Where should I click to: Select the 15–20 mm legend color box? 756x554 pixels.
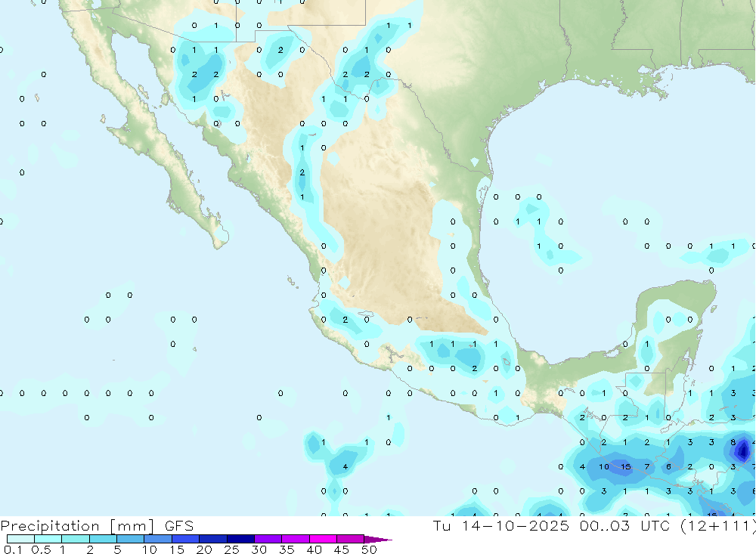tap(186, 539)
